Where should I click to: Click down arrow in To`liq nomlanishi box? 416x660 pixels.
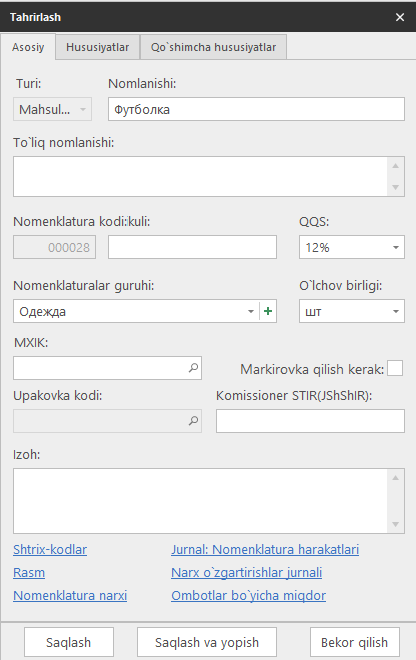[395, 187]
